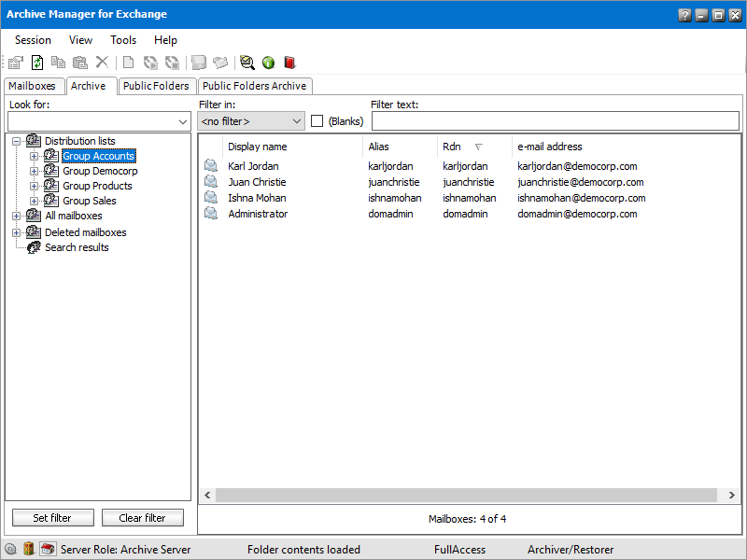
Task: Tick the (Blanks) checkbox
Action: 317,121
